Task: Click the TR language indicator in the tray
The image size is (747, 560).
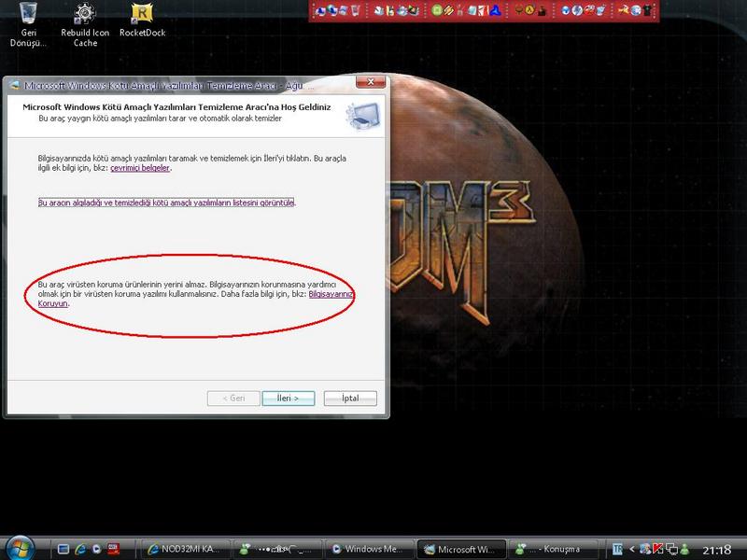Action: pyautogui.click(x=617, y=549)
